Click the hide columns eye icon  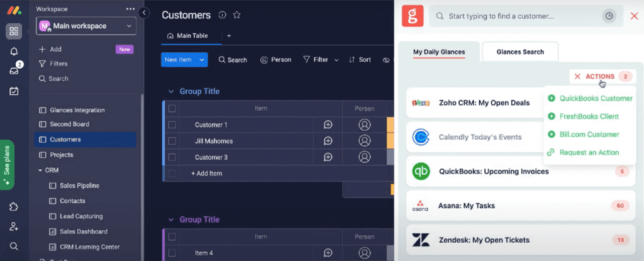pos(386,60)
